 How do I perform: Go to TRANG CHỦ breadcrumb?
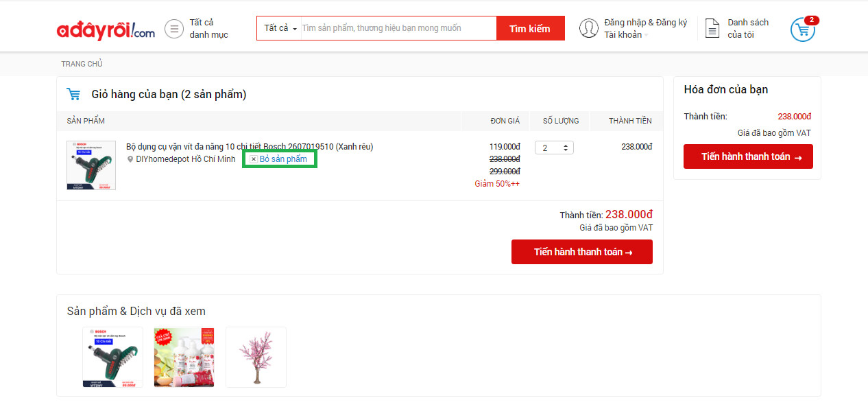(x=82, y=64)
